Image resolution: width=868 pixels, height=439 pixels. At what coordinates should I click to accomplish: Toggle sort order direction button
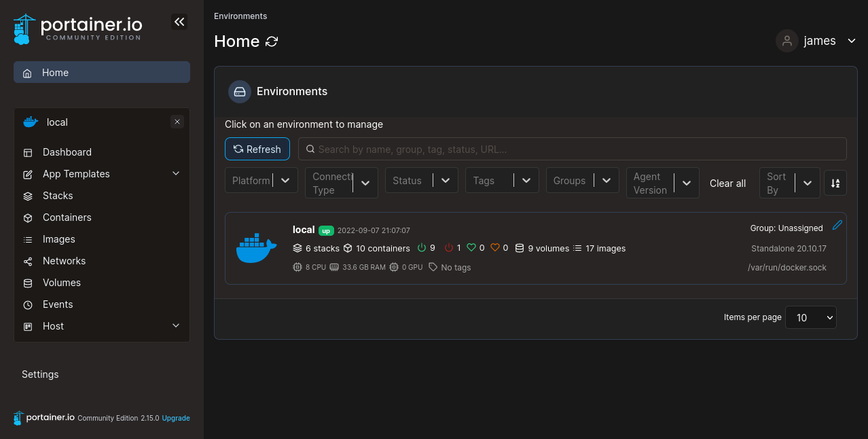tap(835, 183)
